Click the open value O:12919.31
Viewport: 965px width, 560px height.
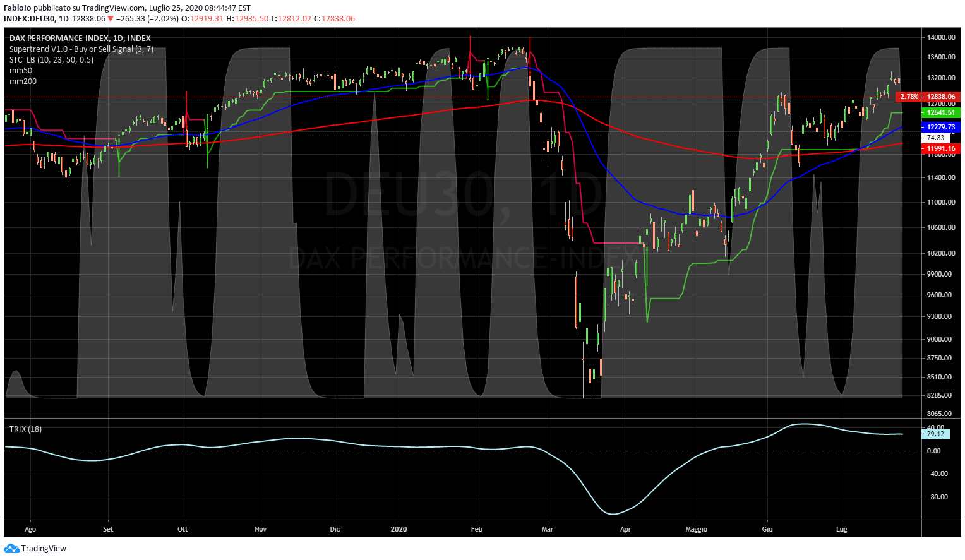202,19
